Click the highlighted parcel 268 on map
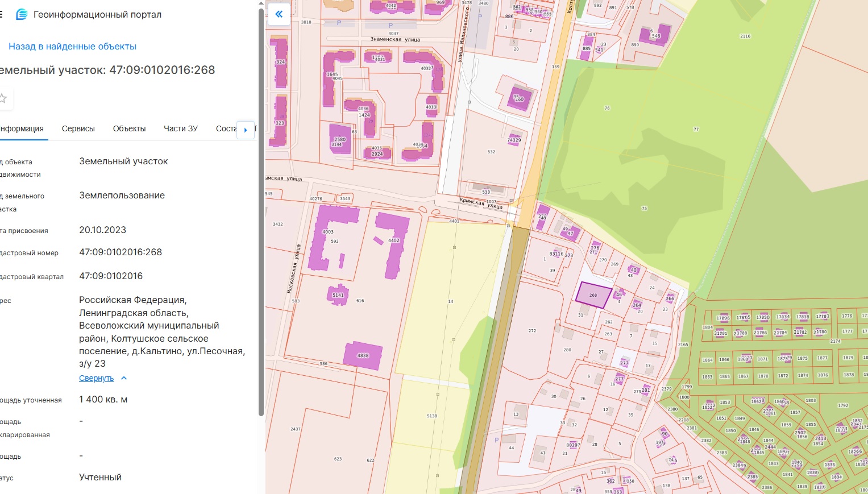Screen dimensions: 868x494 [x=593, y=295]
